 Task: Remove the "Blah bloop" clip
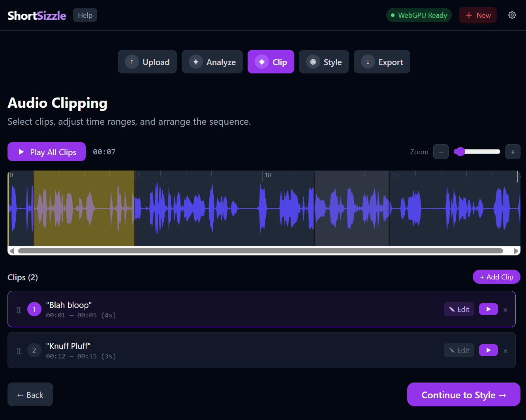pos(505,310)
